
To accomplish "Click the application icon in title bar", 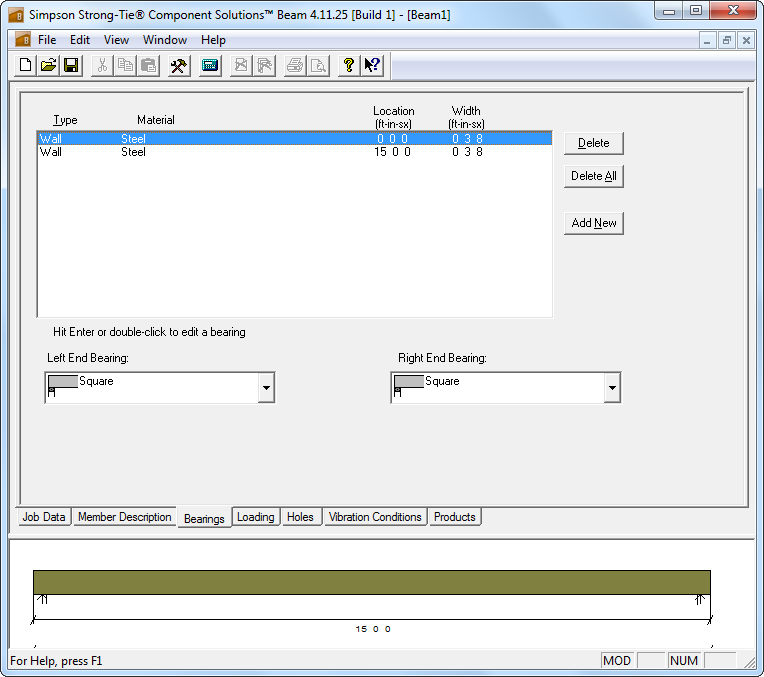I will [16, 15].
